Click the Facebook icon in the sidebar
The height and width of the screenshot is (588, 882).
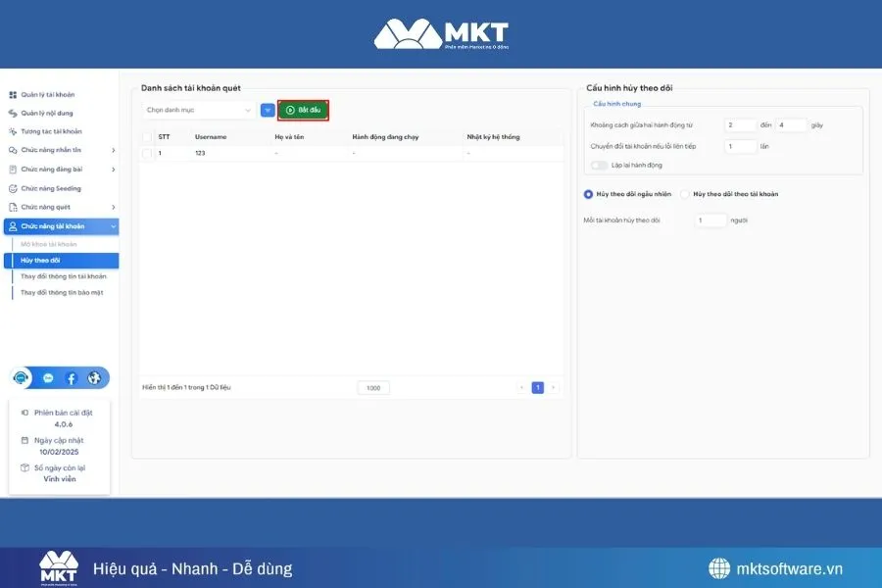tap(72, 378)
